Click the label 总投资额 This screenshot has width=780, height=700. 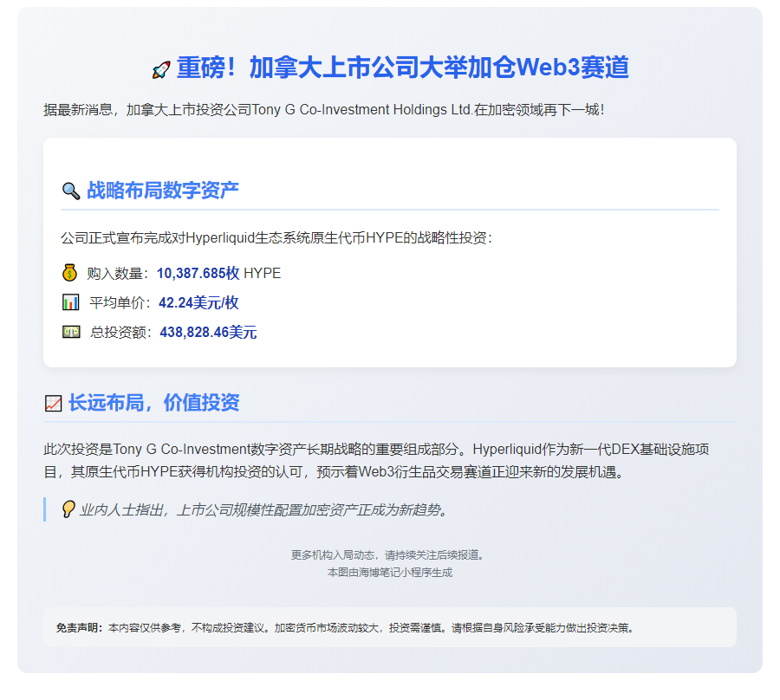117,332
